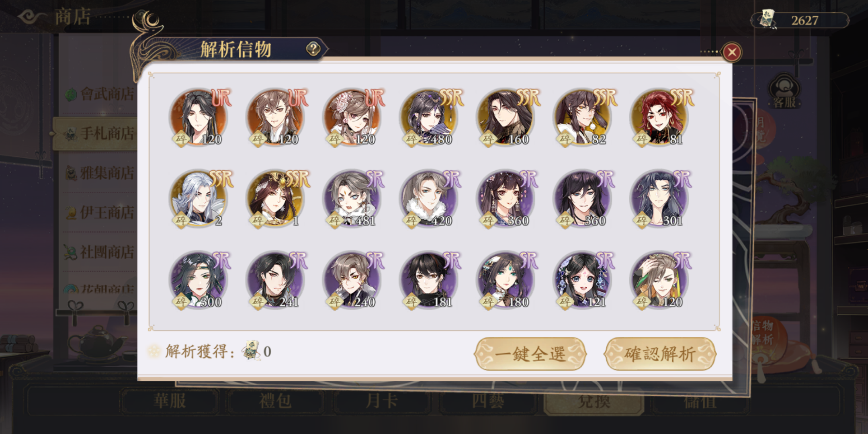Click the 一鍵全選 select-all button
Screen dimensions: 868x434
pyautogui.click(x=530, y=354)
